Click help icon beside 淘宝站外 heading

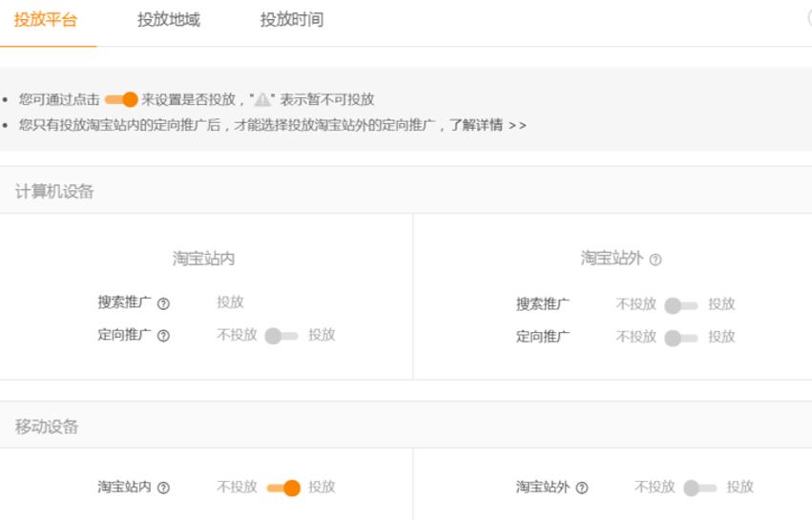point(656,260)
